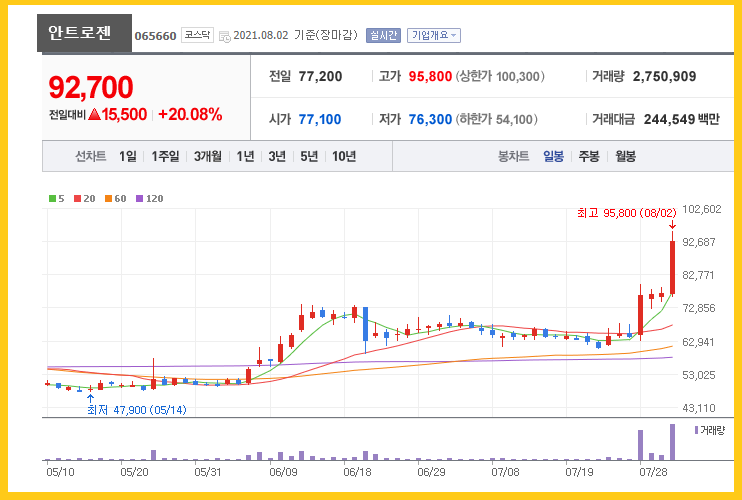The image size is (742, 500).
Task: Click the 2021.08.02 기준(장마감) date text
Action: tap(295, 35)
